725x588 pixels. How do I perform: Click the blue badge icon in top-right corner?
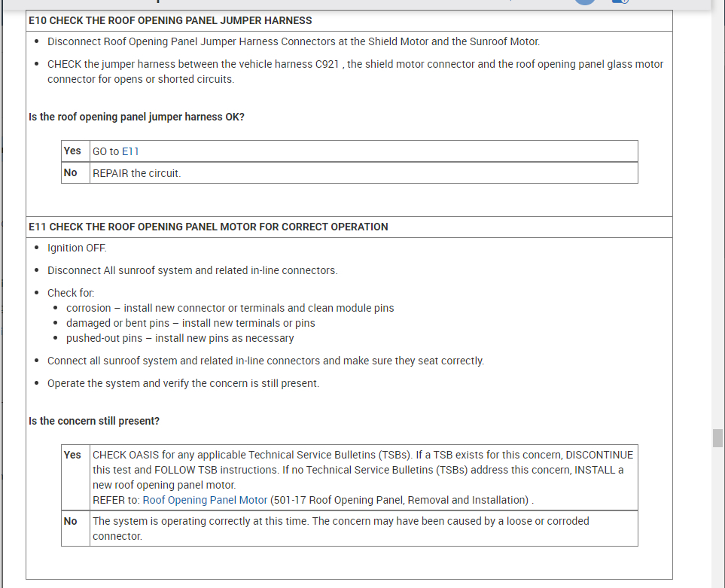pyautogui.click(x=620, y=2)
